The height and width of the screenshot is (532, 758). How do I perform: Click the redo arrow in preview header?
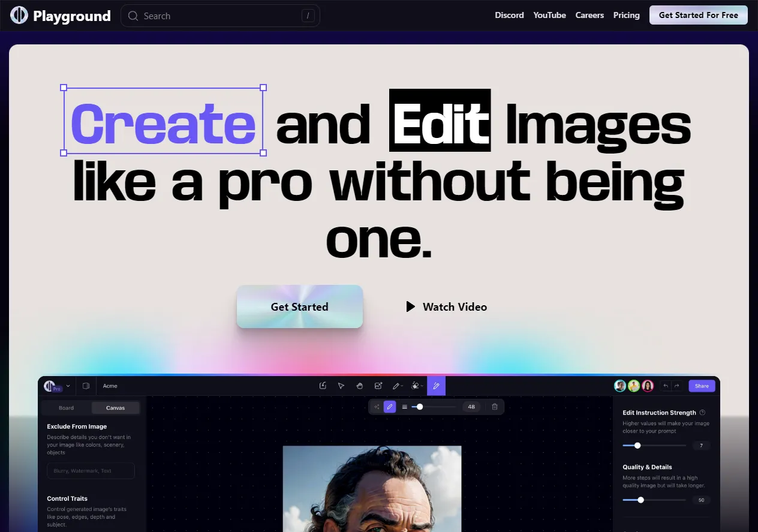click(x=676, y=386)
